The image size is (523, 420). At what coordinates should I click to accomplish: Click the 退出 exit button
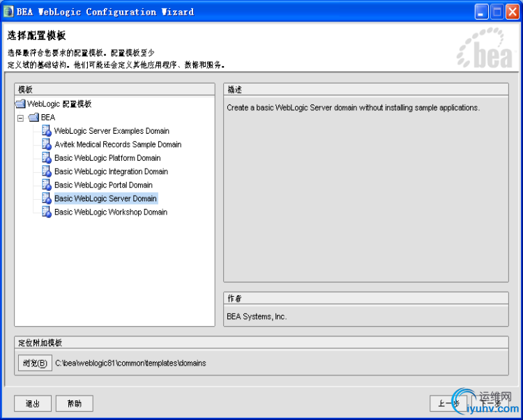[x=33, y=403]
